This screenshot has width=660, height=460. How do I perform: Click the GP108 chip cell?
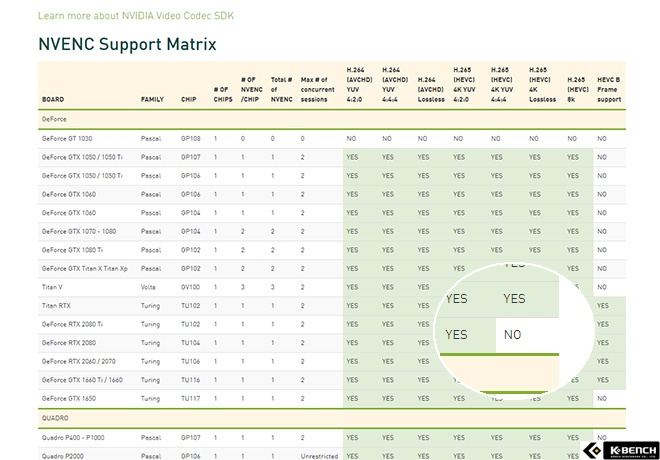pos(191,138)
